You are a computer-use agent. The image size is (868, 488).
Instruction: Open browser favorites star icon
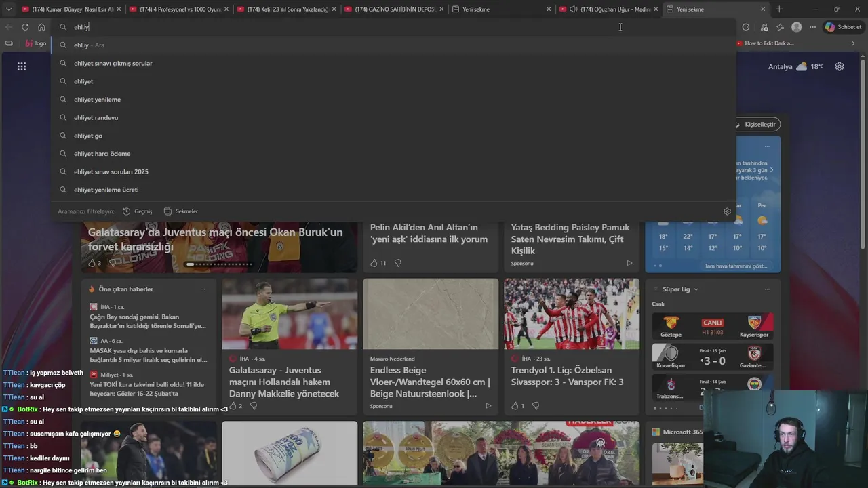tap(781, 27)
